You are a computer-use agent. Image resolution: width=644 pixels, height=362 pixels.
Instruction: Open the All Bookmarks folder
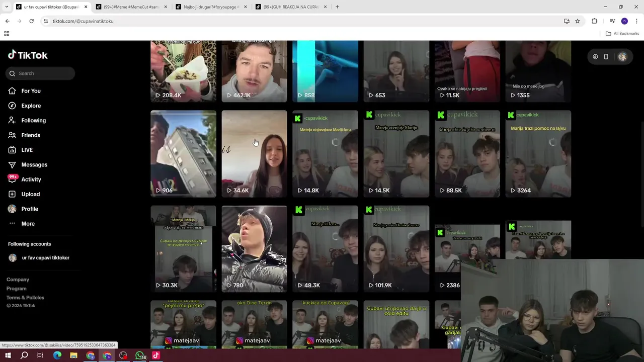coord(622,34)
